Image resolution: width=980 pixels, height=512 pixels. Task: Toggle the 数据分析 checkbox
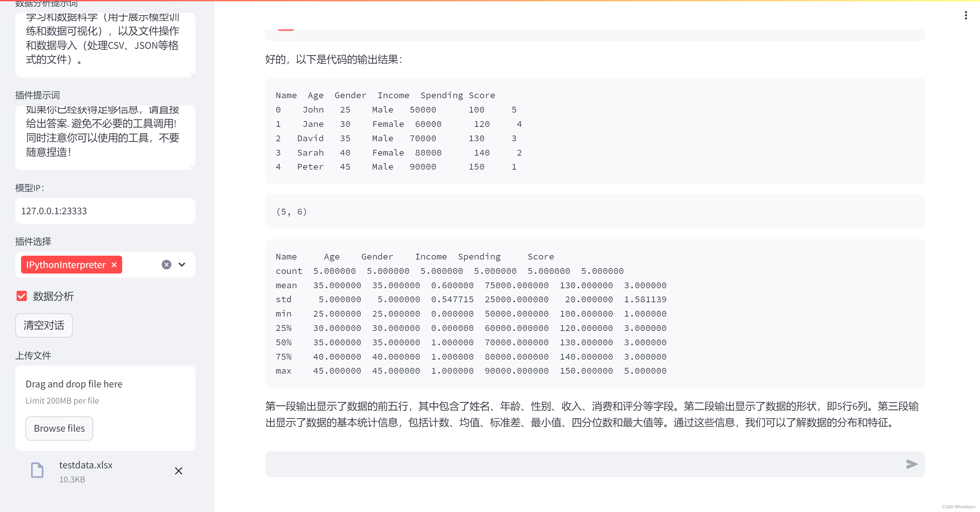tap(22, 296)
